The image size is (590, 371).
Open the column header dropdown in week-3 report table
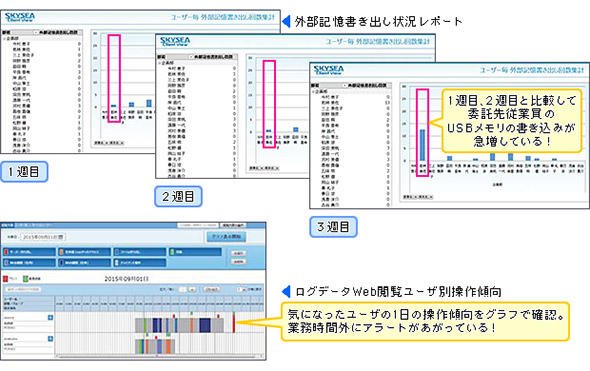[345, 86]
